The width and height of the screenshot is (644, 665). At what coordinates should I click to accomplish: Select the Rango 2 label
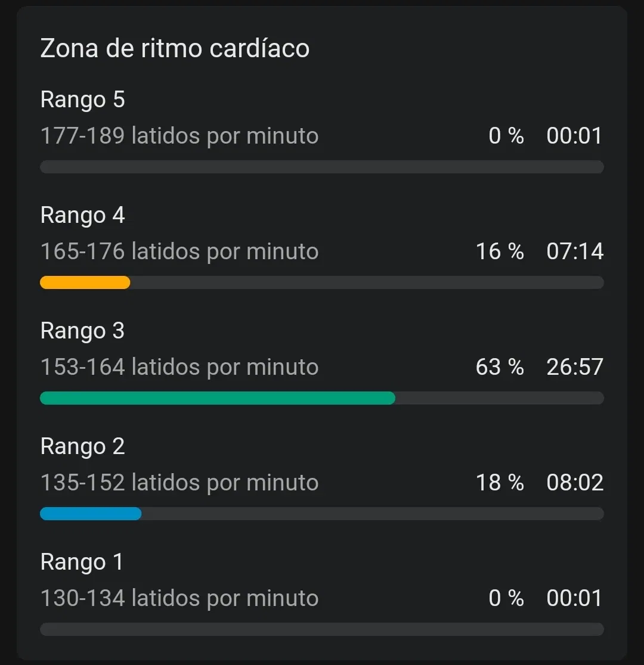tap(82, 446)
